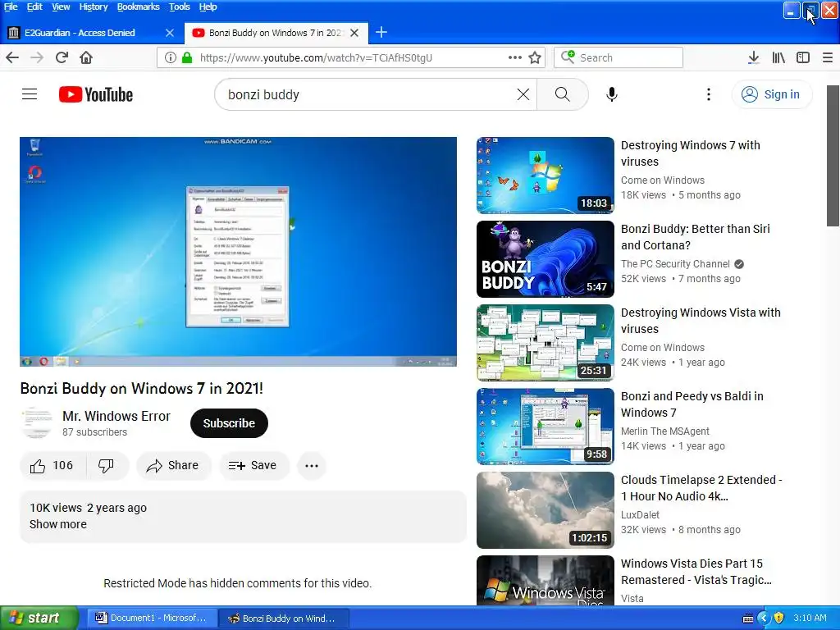The width and height of the screenshot is (840, 630).
Task: Open the Tools menu
Action: (x=180, y=7)
